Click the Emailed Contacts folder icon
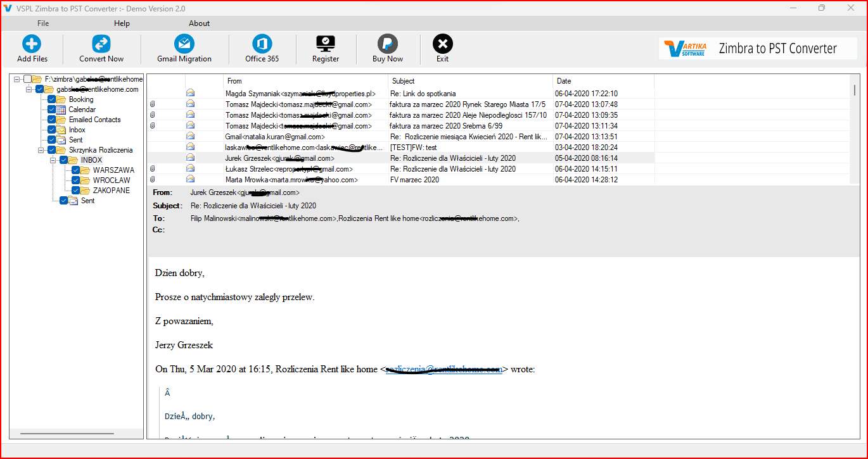 [x=61, y=120]
